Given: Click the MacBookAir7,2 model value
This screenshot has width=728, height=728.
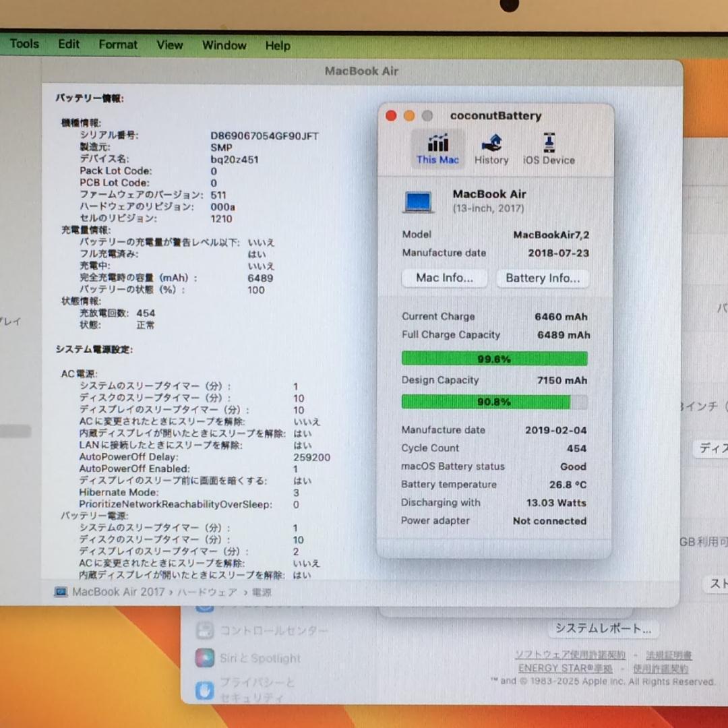Looking at the screenshot, I should pos(551,235).
